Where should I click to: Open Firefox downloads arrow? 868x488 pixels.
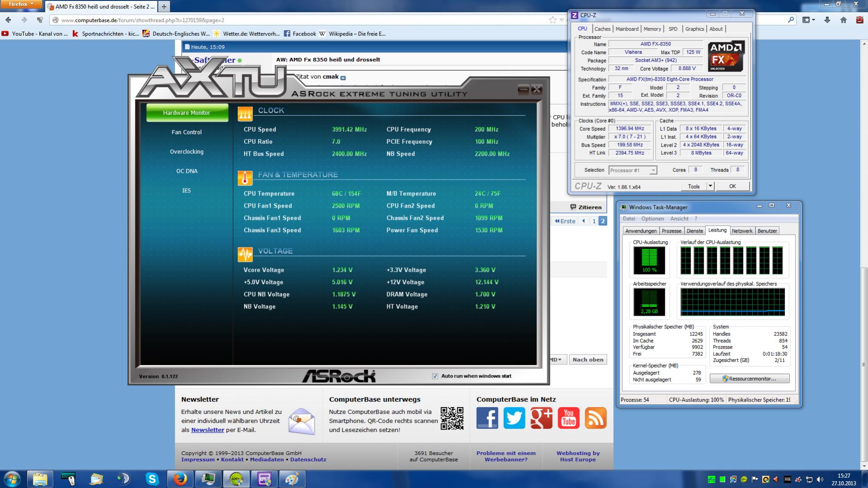(827, 20)
